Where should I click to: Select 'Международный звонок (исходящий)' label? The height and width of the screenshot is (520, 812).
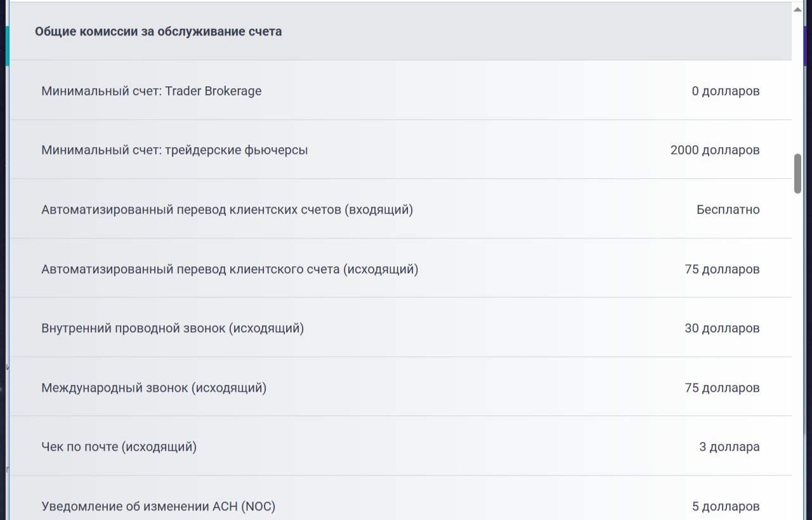coord(154,387)
